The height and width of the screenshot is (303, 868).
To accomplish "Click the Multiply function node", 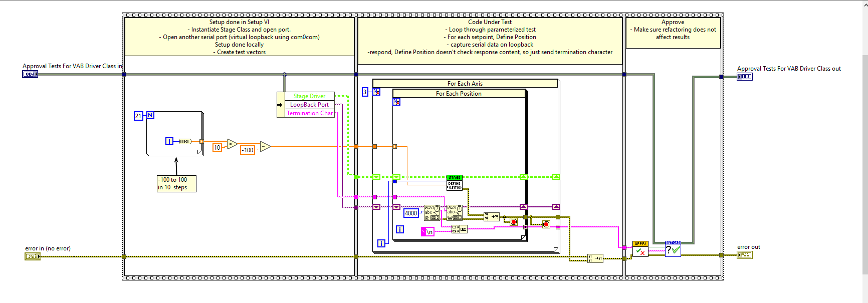I will (232, 144).
